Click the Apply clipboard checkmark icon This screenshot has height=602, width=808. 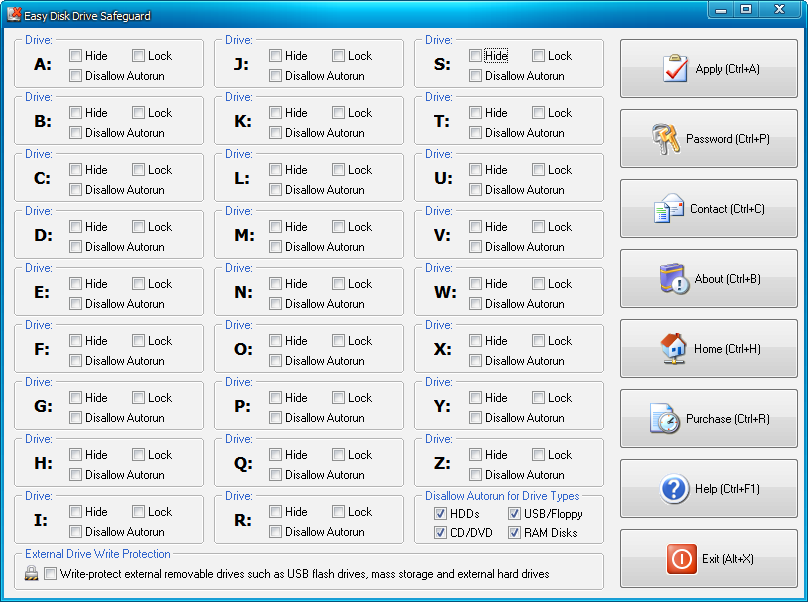click(676, 69)
